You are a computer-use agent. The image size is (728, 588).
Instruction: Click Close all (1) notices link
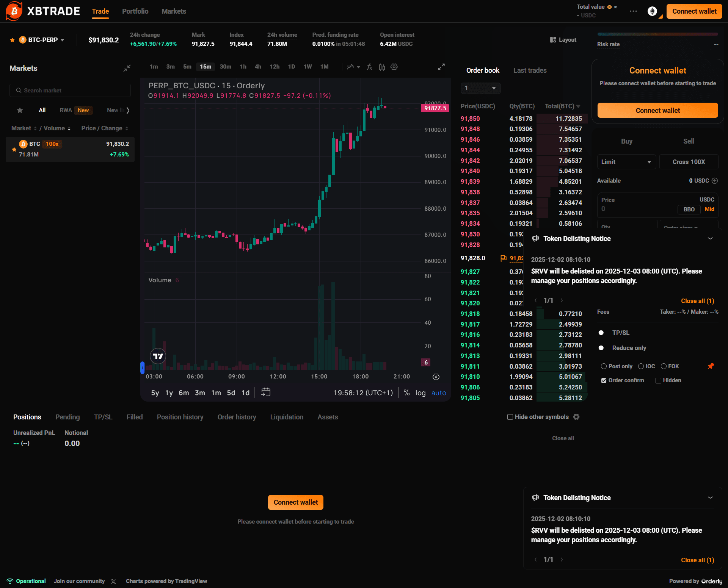coord(697,301)
